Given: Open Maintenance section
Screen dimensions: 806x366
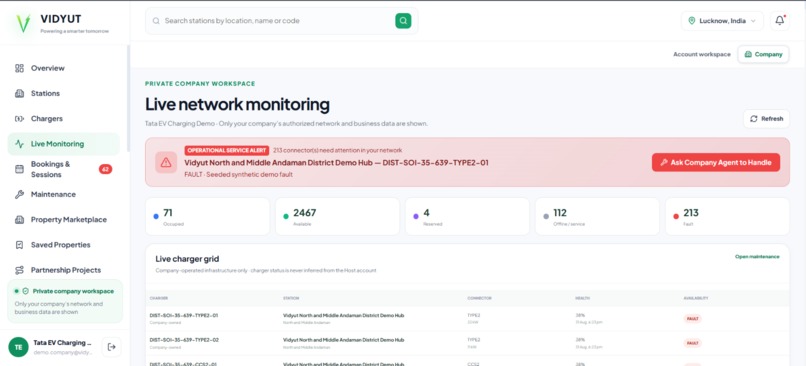Looking at the screenshot, I should 64,194.
